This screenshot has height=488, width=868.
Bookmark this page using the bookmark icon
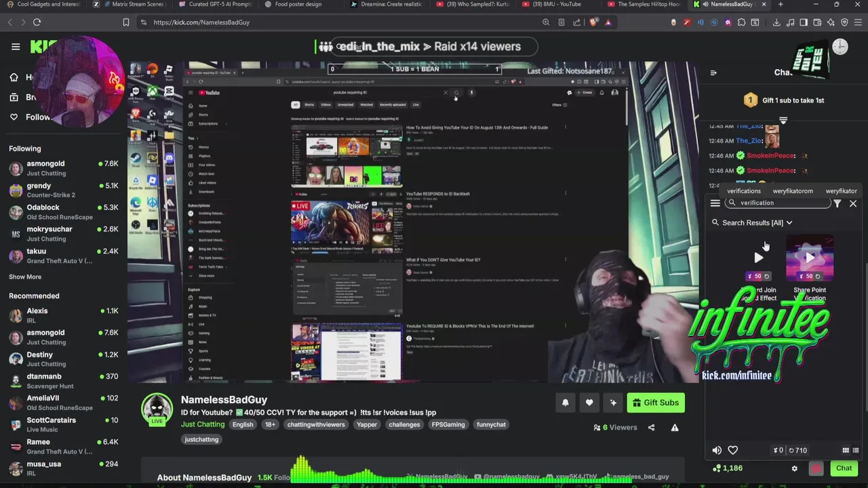[x=126, y=22]
